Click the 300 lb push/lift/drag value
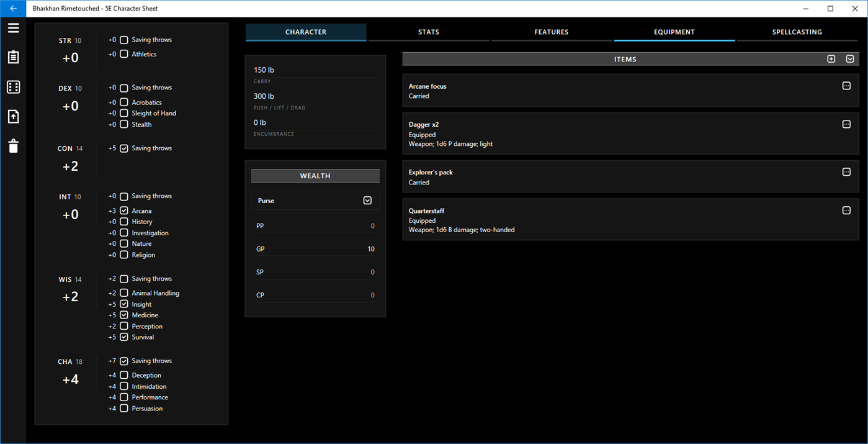Image resolution: width=868 pixels, height=444 pixels. (264, 96)
